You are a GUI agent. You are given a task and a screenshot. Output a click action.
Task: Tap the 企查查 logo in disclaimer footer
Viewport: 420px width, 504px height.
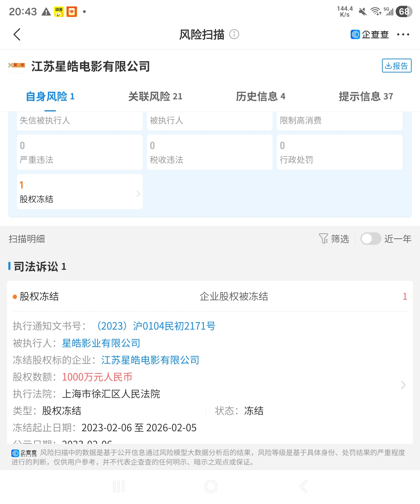click(x=24, y=453)
